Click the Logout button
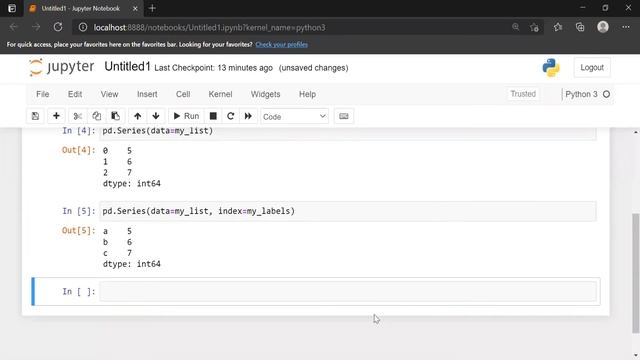 tap(592, 68)
